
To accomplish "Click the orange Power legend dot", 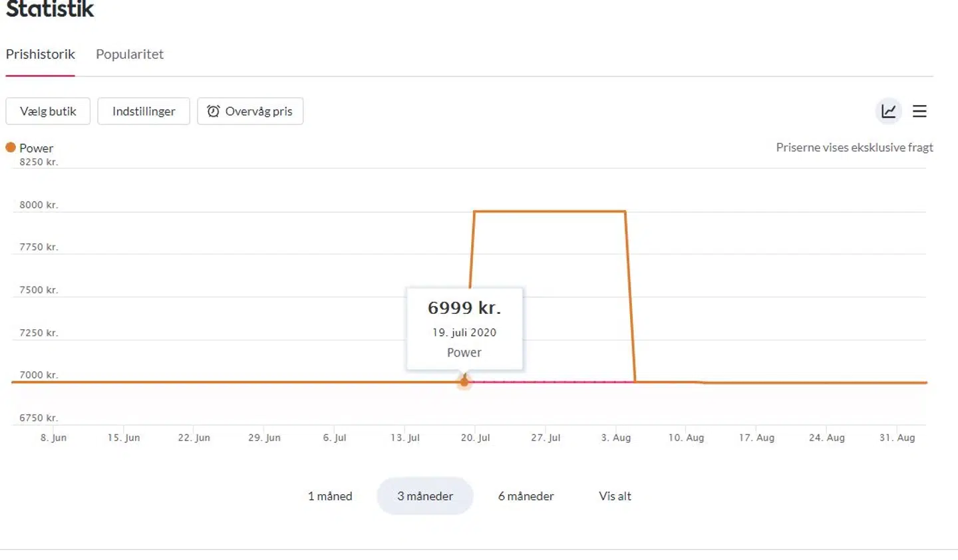I will click(11, 148).
